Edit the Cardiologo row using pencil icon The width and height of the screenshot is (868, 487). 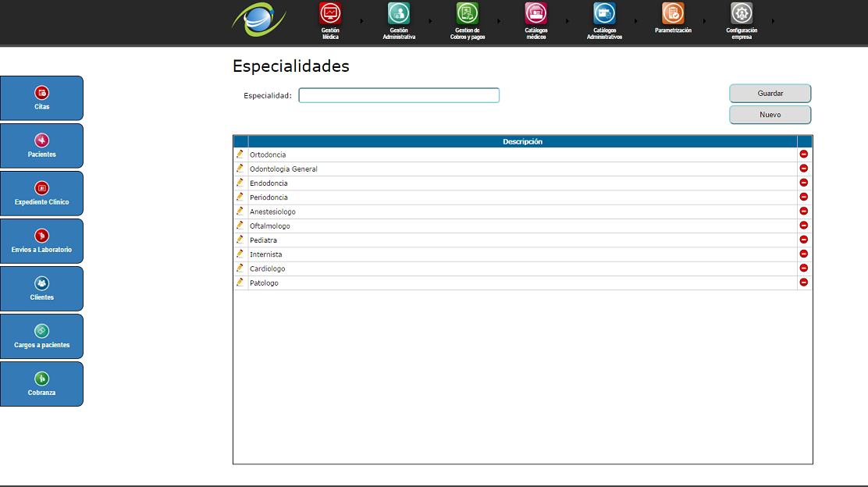coord(240,268)
